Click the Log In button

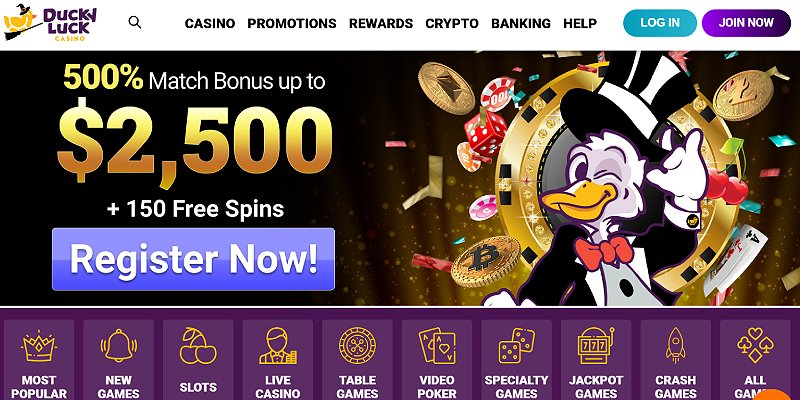pyautogui.click(x=660, y=23)
